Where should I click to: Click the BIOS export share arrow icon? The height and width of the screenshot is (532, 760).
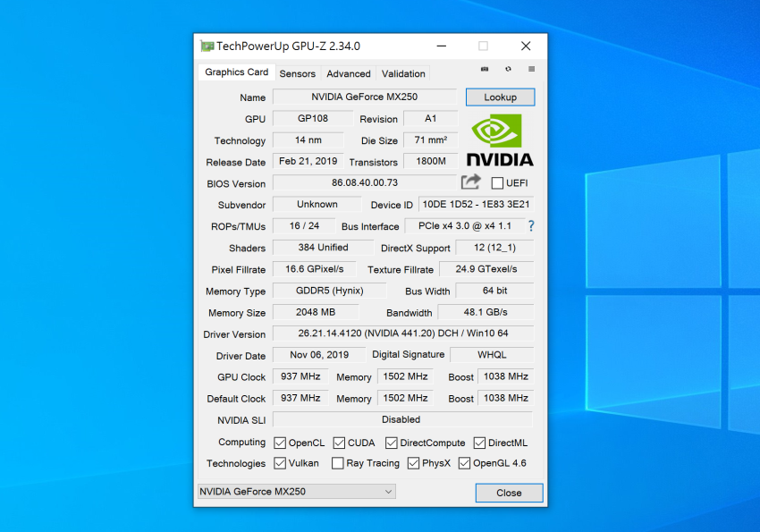tap(470, 182)
